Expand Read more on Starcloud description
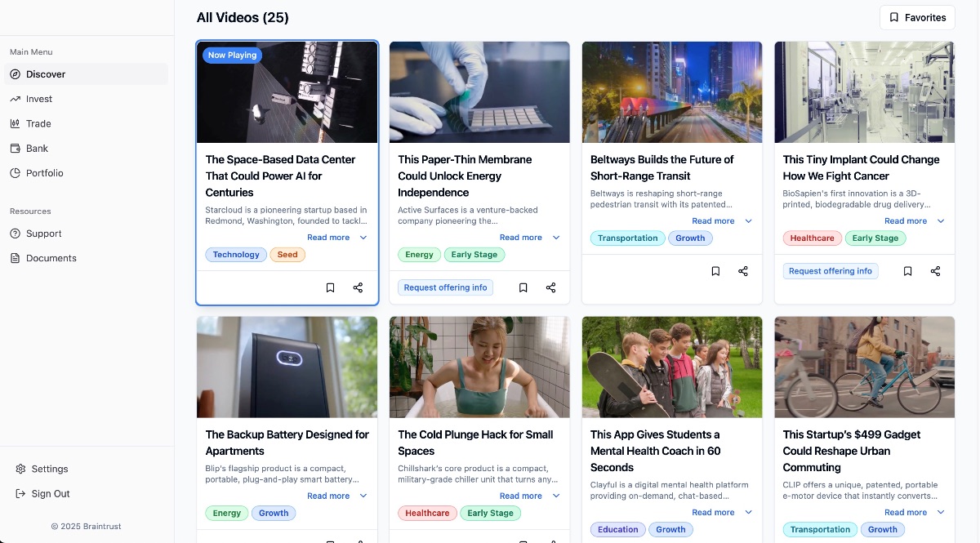The image size is (980, 543). coord(336,238)
